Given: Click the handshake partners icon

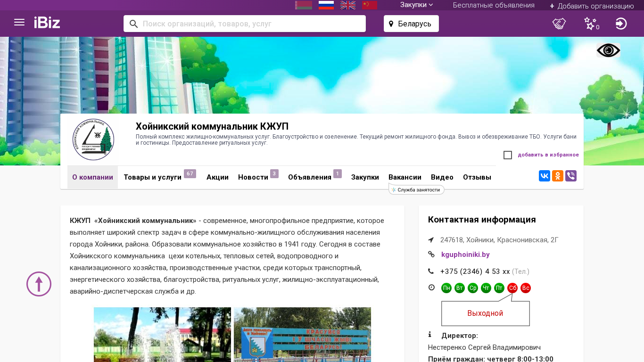Looking at the screenshot, I should [x=559, y=24].
